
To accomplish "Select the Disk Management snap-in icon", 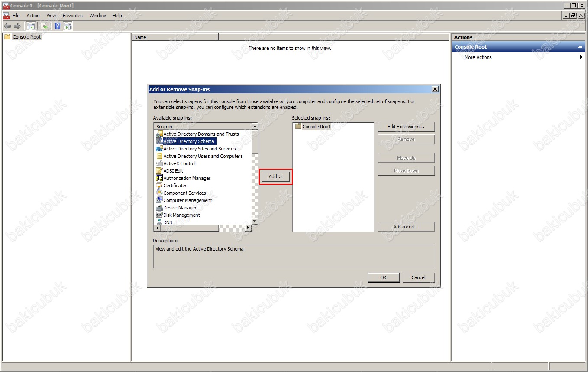I will [159, 215].
